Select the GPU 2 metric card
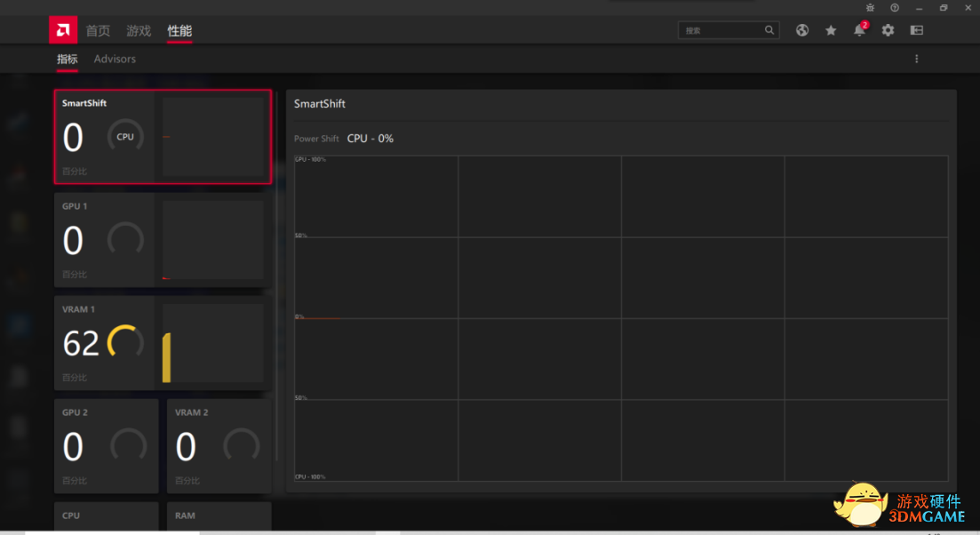Screen dimensions: 980x535 pos(107,446)
